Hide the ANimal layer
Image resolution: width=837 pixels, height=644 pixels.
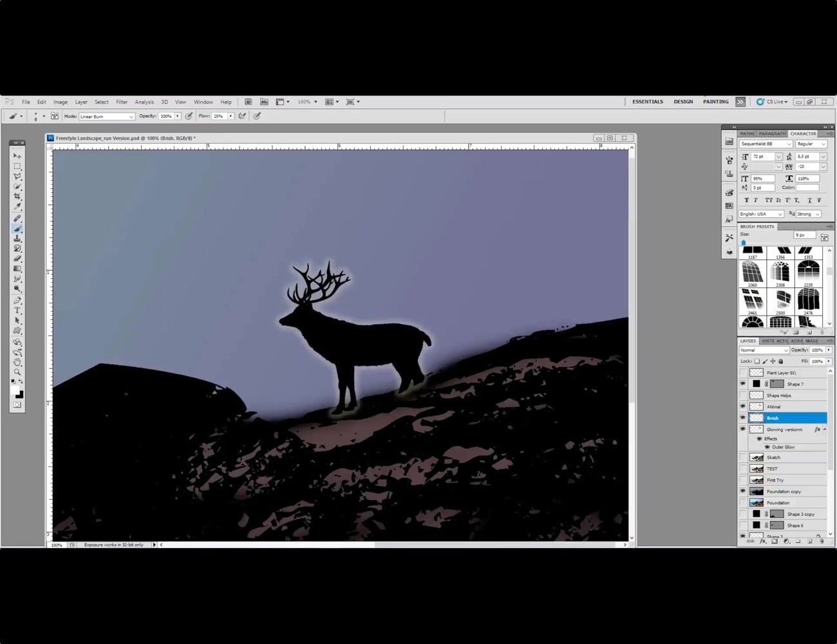pyautogui.click(x=743, y=407)
